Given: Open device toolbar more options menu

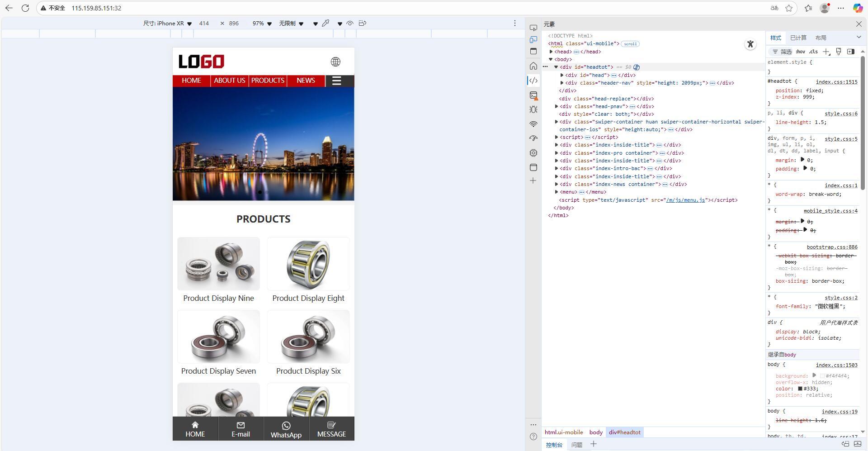Looking at the screenshot, I should (514, 23).
